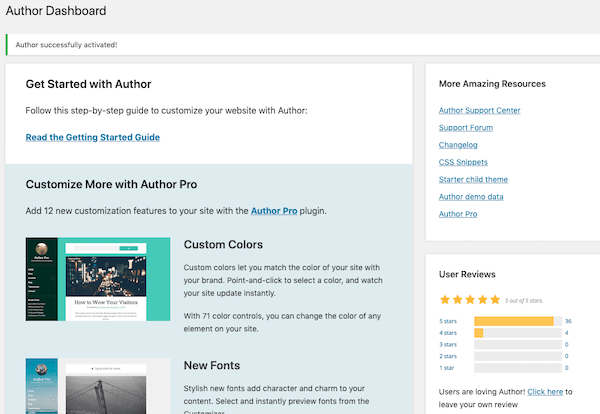Open the Author Support Center link
Screen dimensions: 600x414
click(x=479, y=111)
